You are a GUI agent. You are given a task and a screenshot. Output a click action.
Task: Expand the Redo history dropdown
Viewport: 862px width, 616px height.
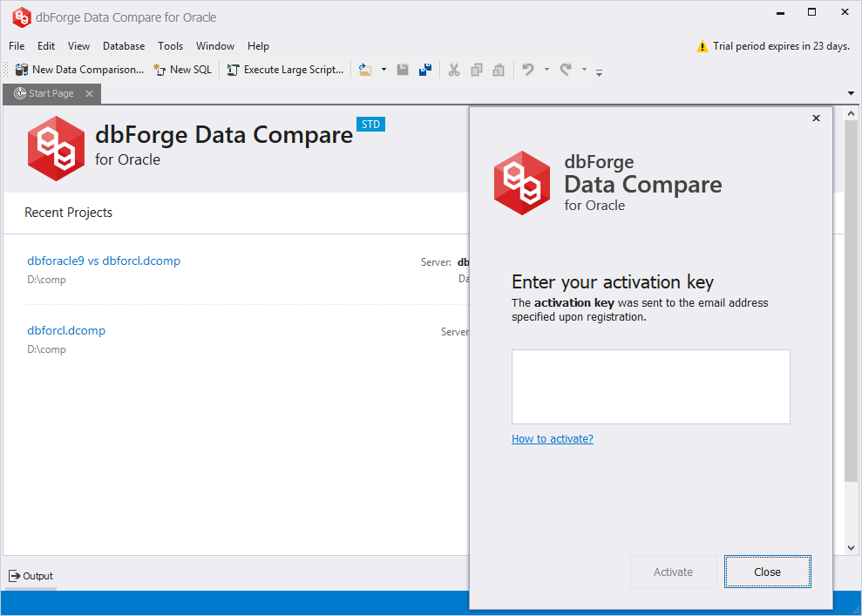tap(584, 70)
